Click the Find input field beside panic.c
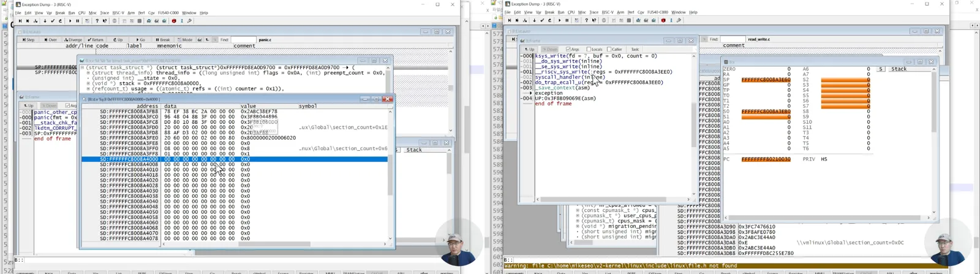980x274 pixels. pyautogui.click(x=243, y=40)
